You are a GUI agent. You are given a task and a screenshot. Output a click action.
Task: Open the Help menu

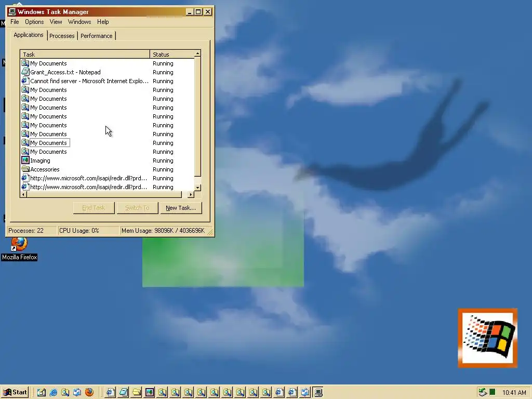[103, 22]
